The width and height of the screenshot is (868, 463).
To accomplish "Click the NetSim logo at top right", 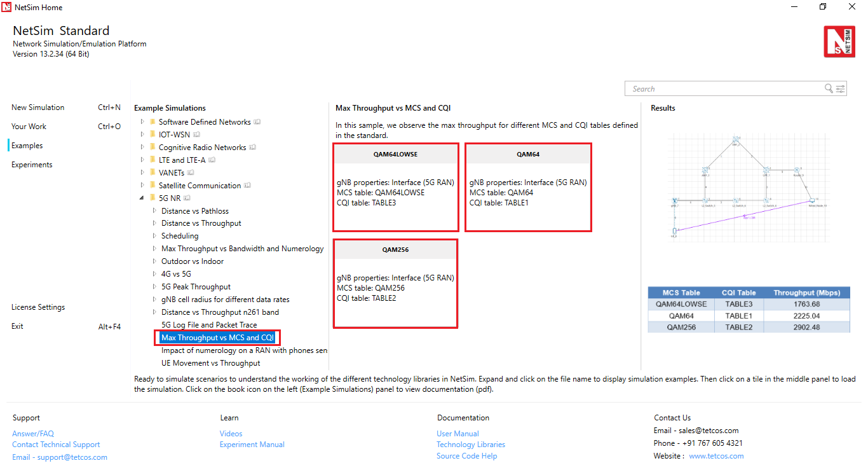I will click(x=839, y=42).
